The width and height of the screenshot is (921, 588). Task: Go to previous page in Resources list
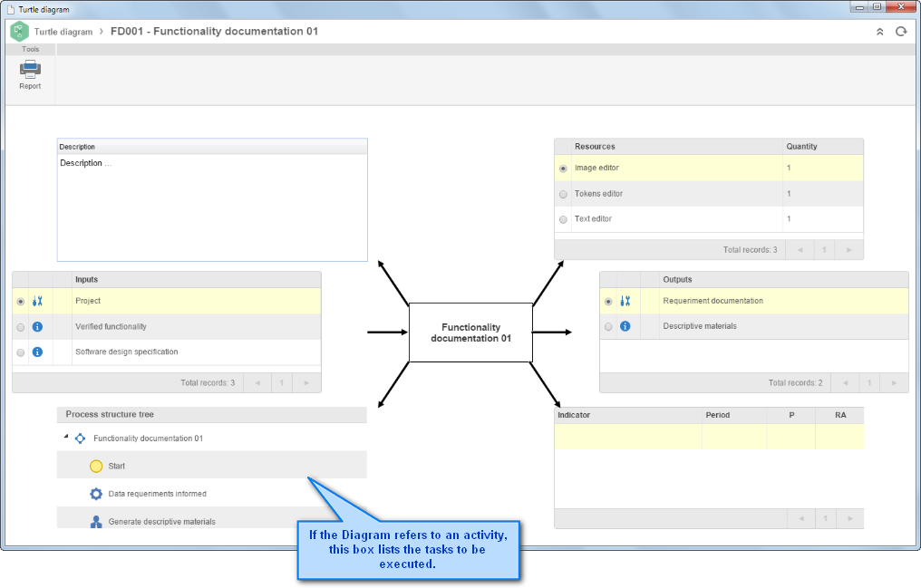click(800, 250)
